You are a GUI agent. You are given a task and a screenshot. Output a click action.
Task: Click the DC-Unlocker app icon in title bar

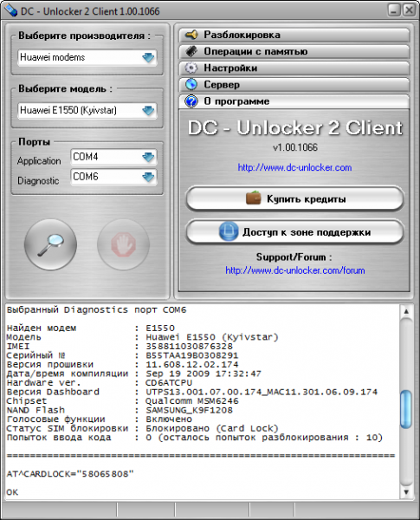10,10
